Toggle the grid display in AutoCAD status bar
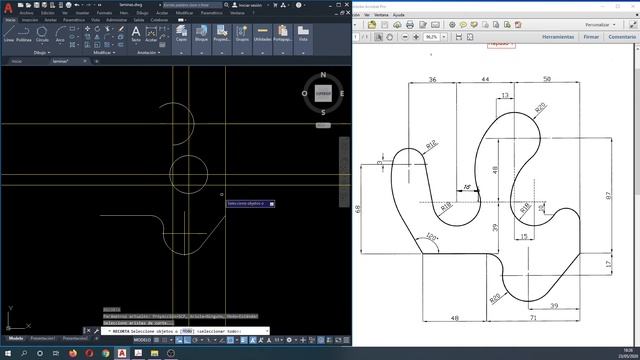The image size is (640, 360). [156, 340]
